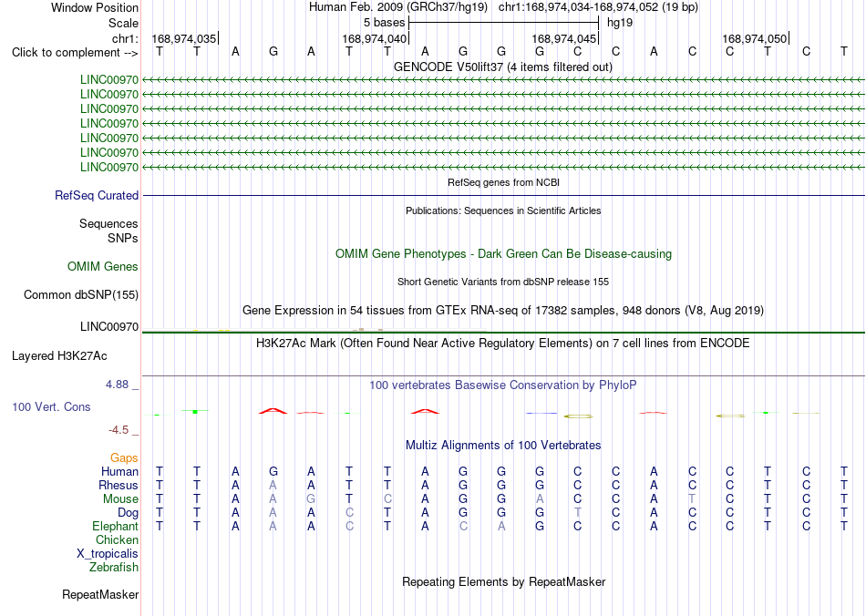Click the Scale track label
Viewport: 866px width, 616px height.
[123, 23]
